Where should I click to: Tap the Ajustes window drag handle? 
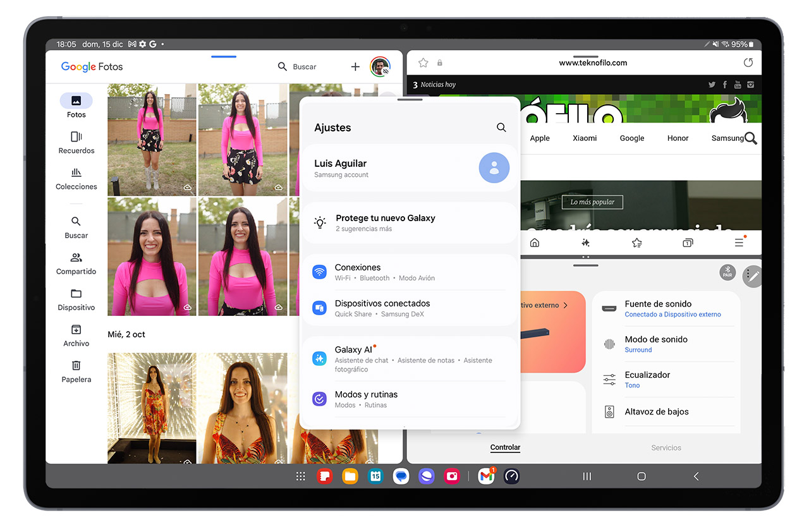click(410, 99)
